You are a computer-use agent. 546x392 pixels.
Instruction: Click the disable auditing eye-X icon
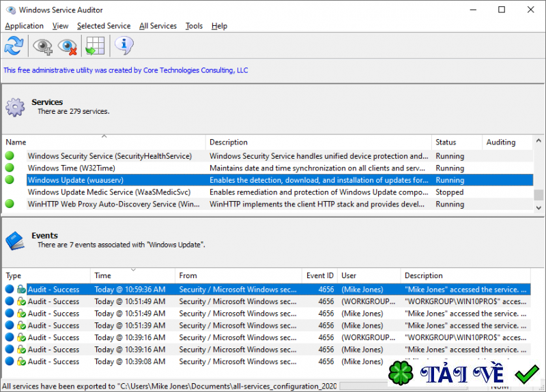(68, 46)
